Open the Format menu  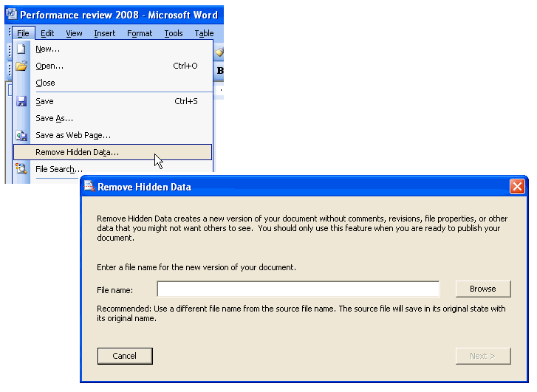(140, 33)
